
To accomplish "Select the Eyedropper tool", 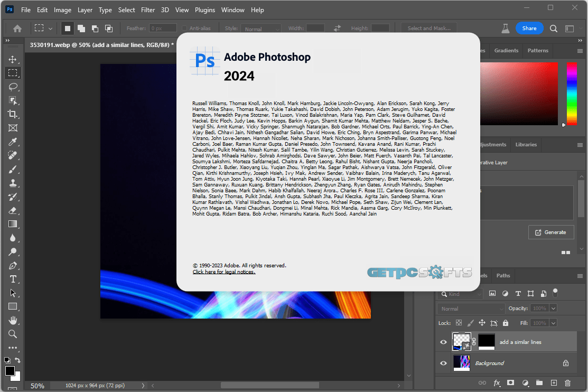I will point(13,142).
